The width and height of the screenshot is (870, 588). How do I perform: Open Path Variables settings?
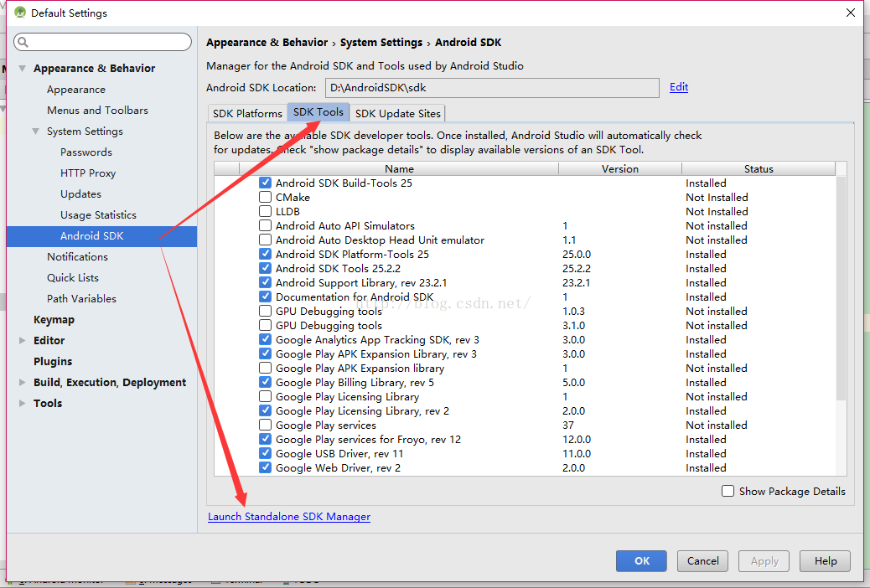(81, 298)
